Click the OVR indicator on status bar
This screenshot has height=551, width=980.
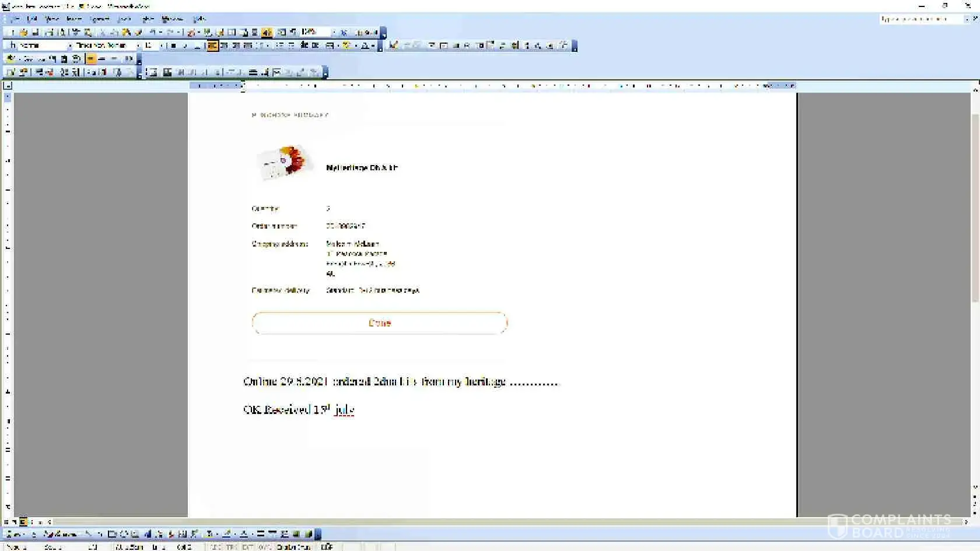tap(264, 546)
